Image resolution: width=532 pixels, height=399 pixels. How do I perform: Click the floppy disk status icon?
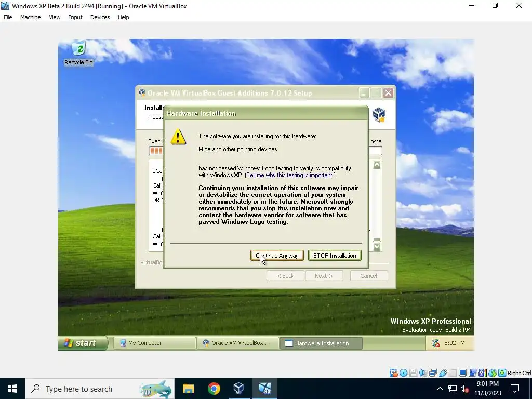click(413, 373)
